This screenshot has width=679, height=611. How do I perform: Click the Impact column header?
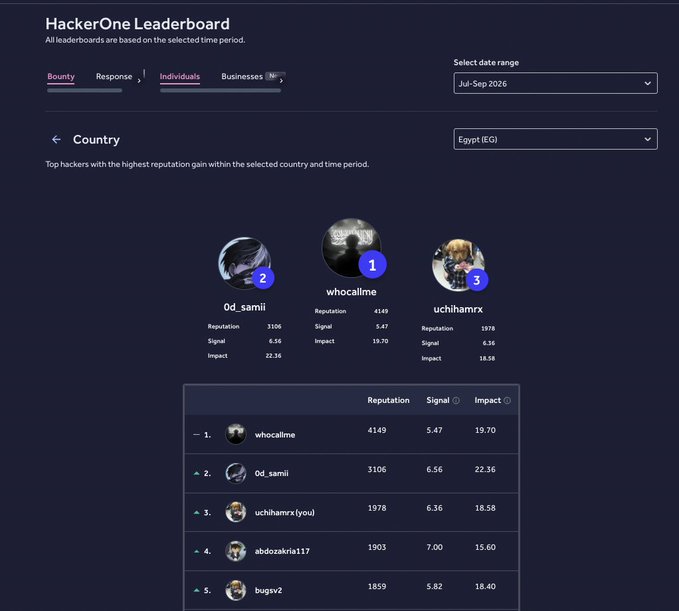coord(488,400)
